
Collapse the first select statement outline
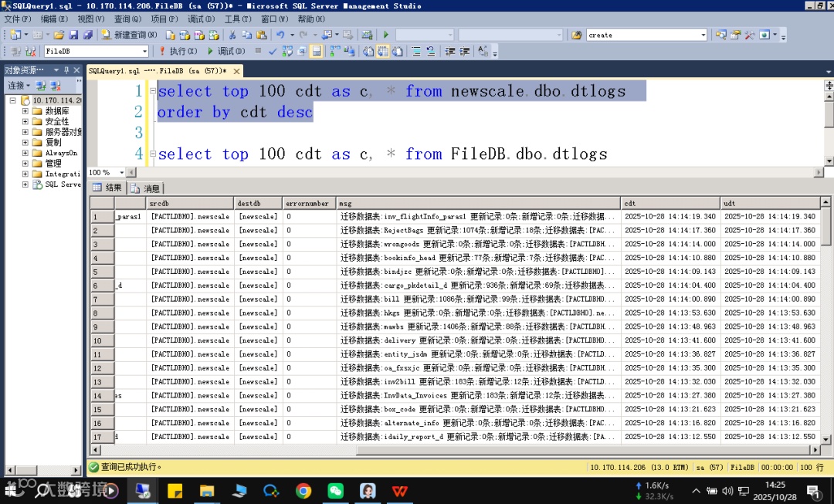(x=153, y=91)
